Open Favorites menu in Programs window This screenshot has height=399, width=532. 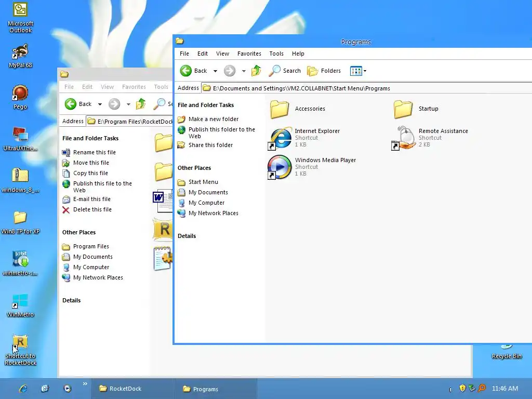[249, 54]
